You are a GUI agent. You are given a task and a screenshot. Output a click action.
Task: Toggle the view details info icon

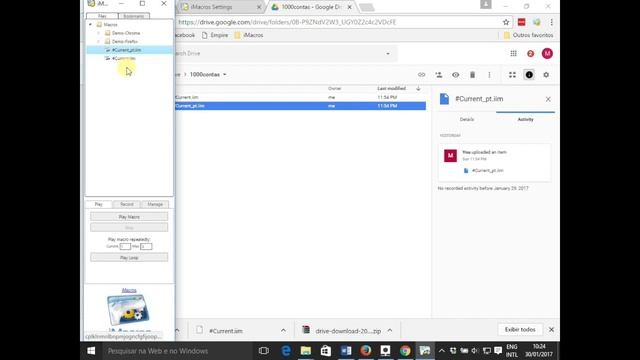[x=529, y=75]
